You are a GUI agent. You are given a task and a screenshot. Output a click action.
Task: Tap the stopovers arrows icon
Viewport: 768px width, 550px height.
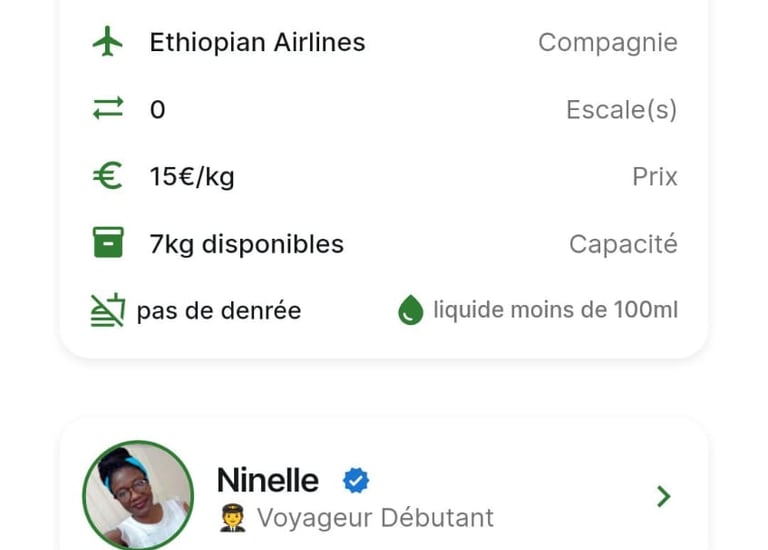(107, 109)
